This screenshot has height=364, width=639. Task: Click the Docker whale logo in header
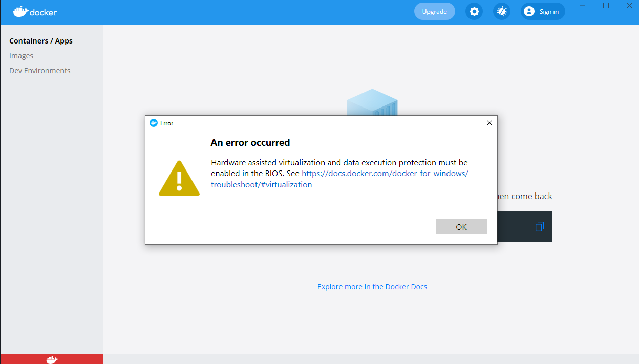click(35, 11)
